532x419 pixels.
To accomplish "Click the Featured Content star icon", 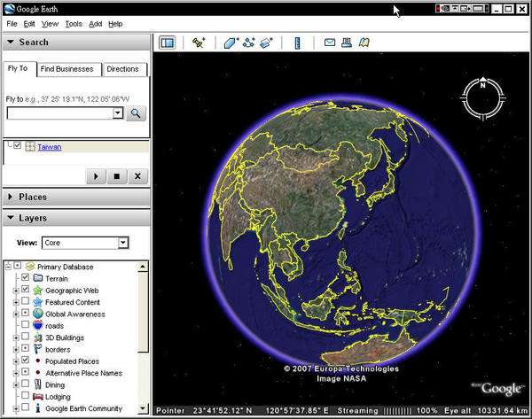I will point(37,302).
